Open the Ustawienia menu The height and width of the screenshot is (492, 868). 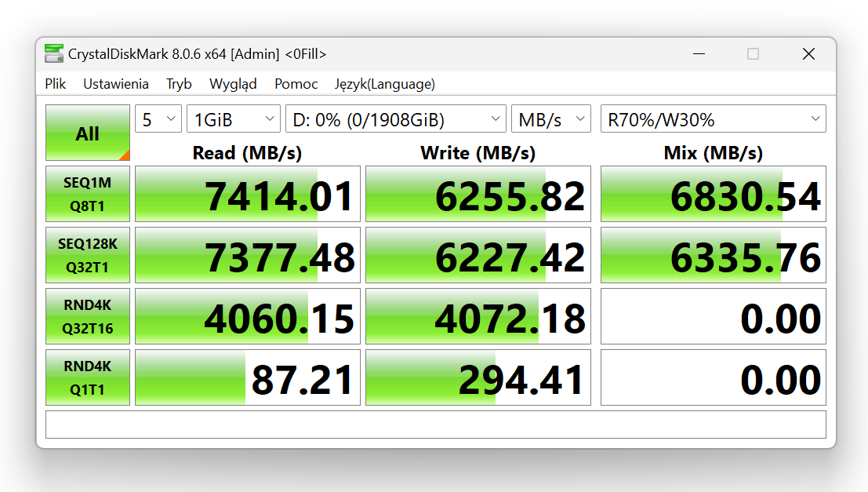[116, 84]
